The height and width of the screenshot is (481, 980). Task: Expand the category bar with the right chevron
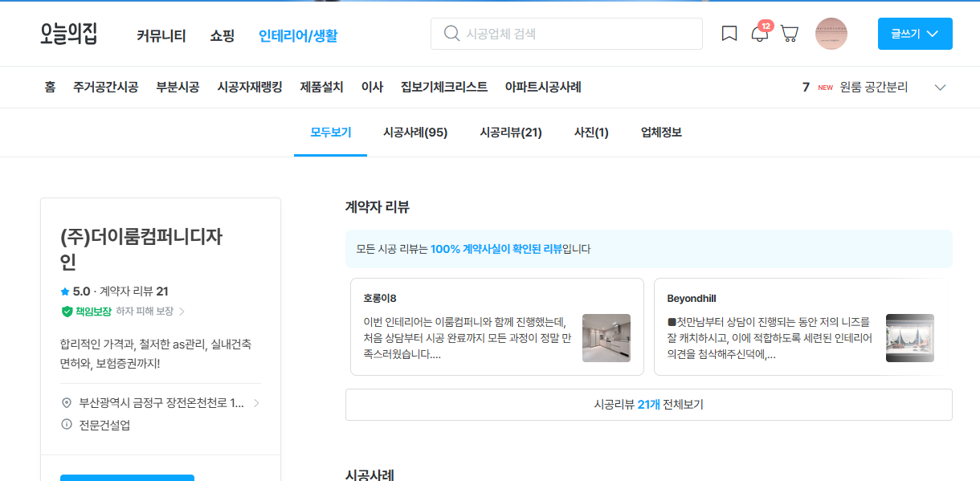940,87
